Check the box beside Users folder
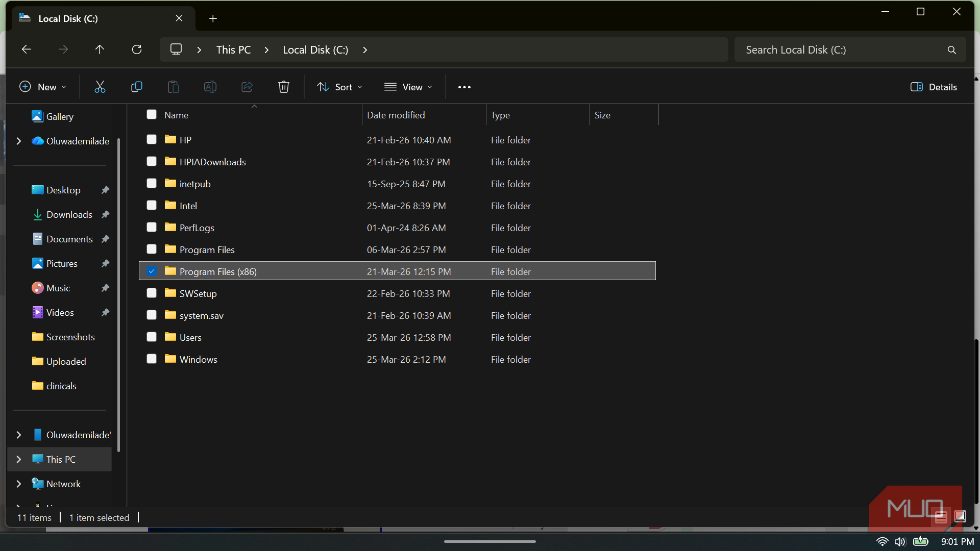Image resolution: width=980 pixels, height=551 pixels. (152, 337)
